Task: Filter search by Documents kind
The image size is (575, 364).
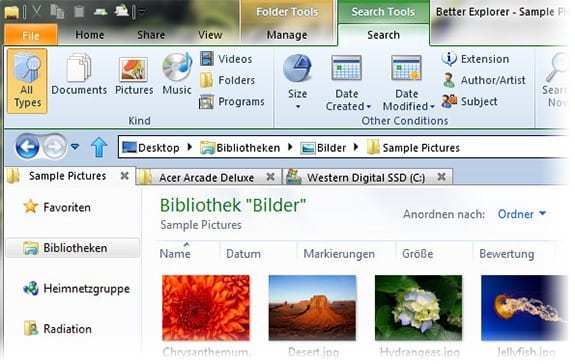Action: 79,74
